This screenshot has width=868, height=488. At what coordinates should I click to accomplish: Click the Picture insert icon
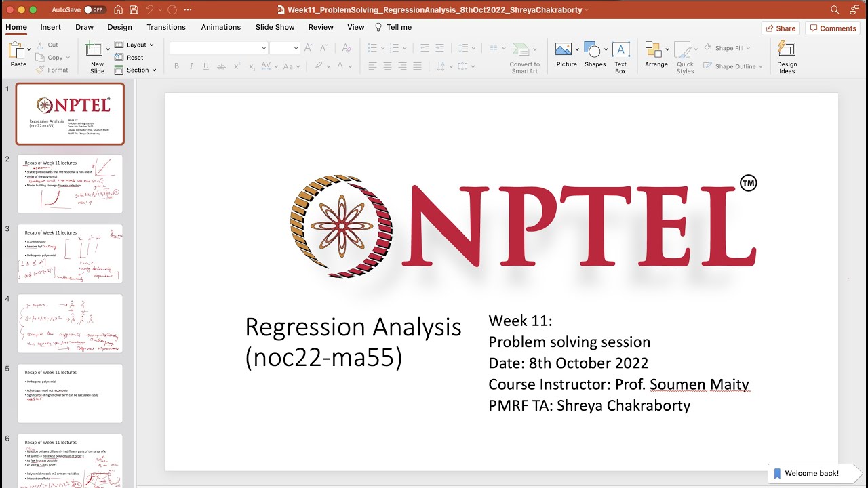tap(564, 49)
